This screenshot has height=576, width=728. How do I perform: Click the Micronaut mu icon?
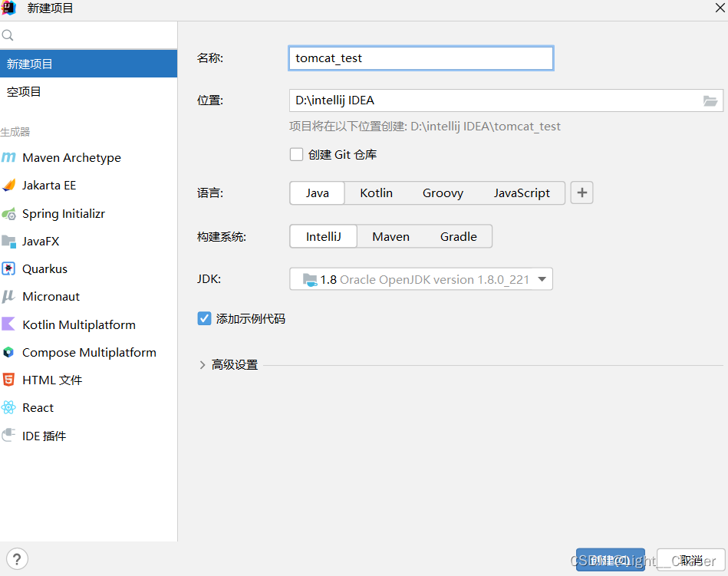[8, 297]
